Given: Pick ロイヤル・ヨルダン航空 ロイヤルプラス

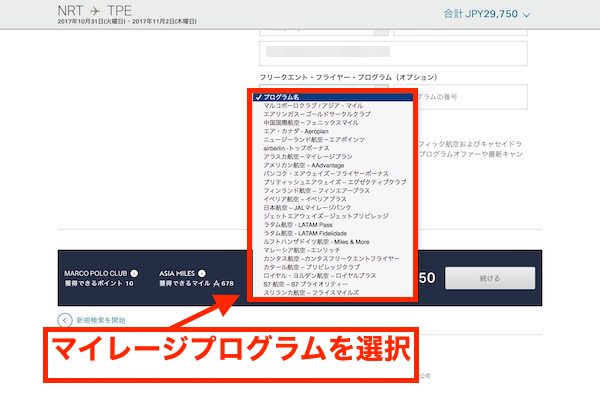Looking at the screenshot, I should [333, 276].
